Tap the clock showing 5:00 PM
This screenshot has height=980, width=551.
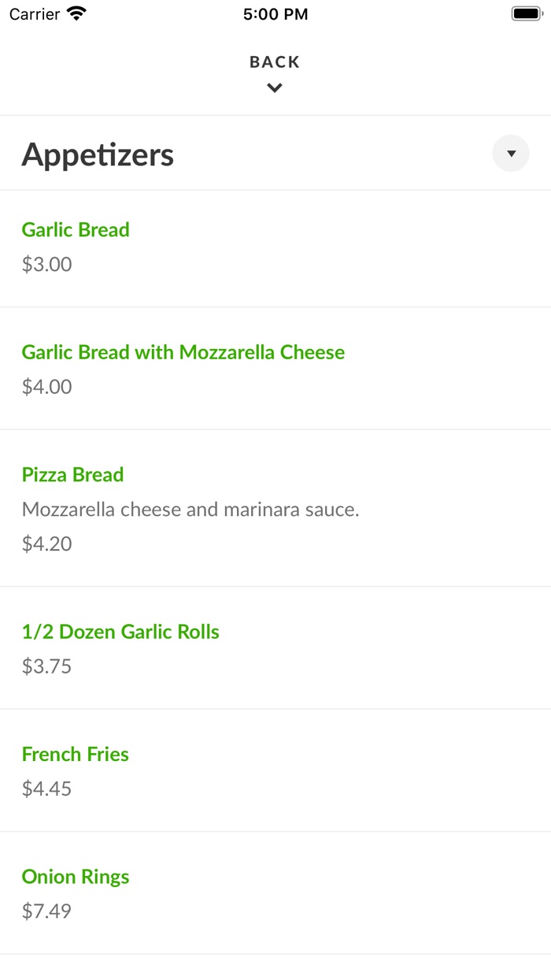275,13
